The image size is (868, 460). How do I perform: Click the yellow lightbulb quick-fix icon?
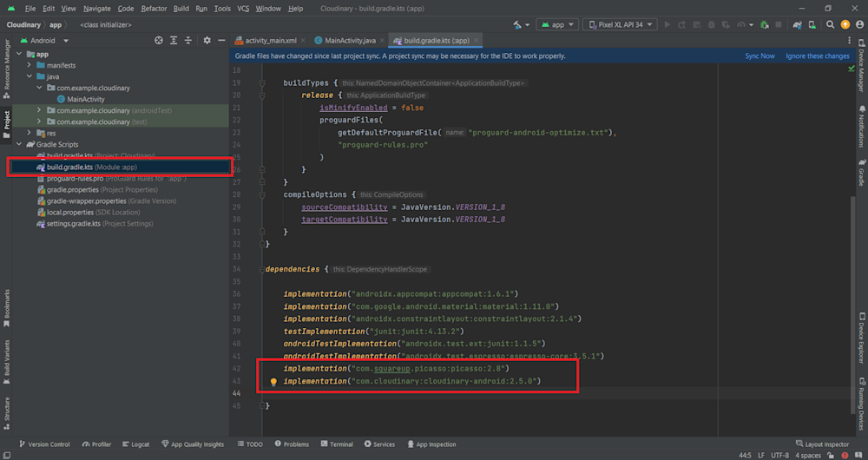coord(273,382)
